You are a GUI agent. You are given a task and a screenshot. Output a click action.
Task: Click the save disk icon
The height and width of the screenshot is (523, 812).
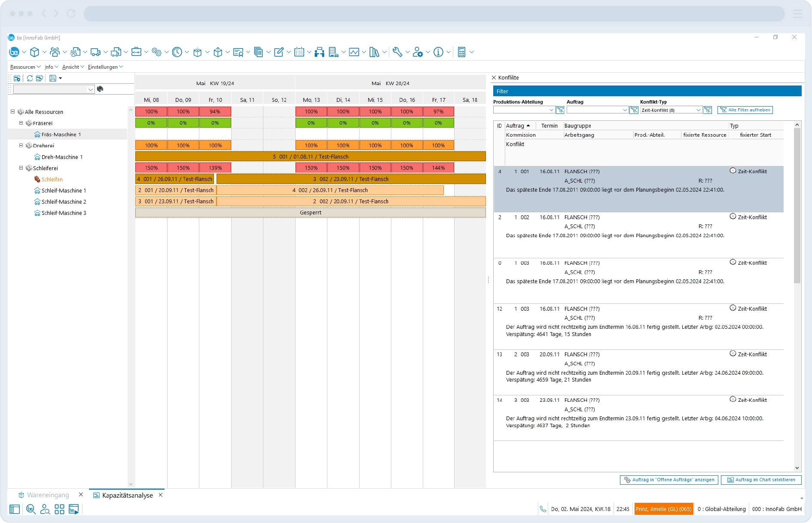[x=53, y=78]
